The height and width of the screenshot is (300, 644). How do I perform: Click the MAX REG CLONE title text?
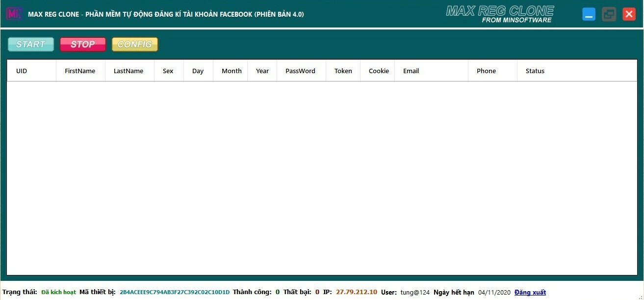point(166,14)
